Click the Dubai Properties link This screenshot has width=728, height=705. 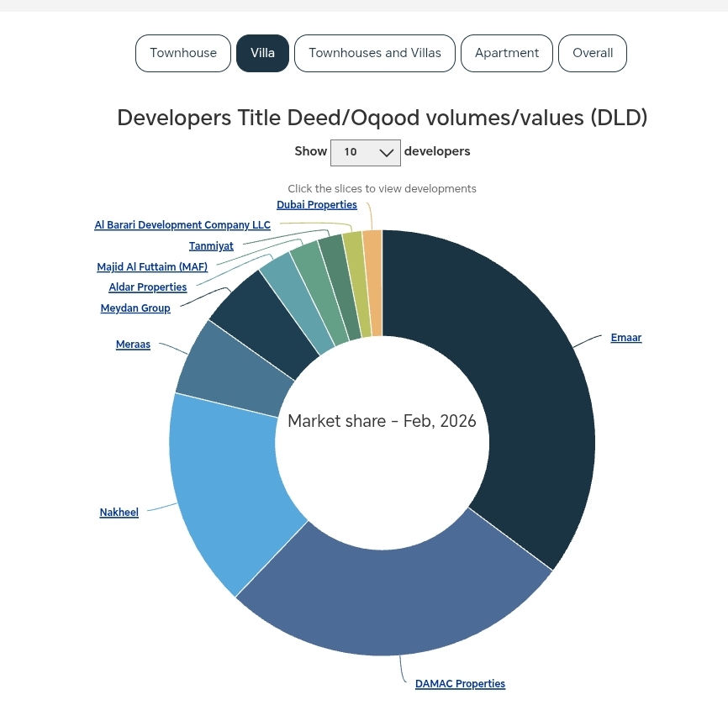pyautogui.click(x=317, y=205)
